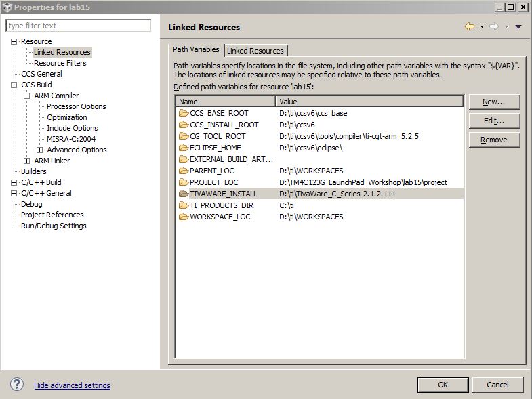
Task: Click the WORKSPACE_LOC folder icon
Action: pyautogui.click(x=184, y=217)
